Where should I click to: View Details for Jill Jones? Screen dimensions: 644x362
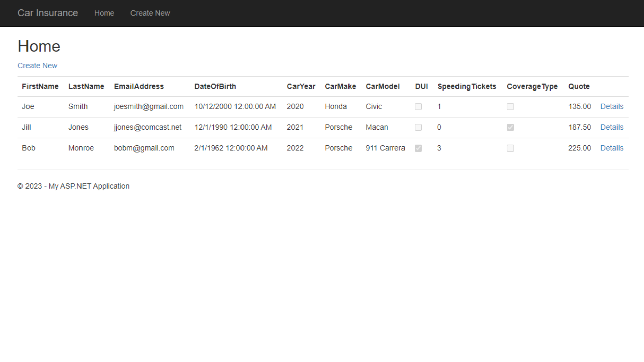pyautogui.click(x=611, y=127)
